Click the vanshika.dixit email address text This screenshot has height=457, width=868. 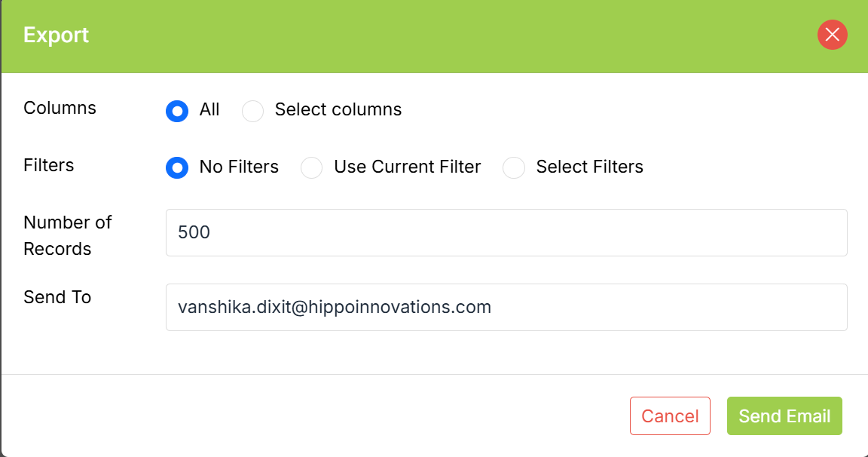(x=335, y=307)
